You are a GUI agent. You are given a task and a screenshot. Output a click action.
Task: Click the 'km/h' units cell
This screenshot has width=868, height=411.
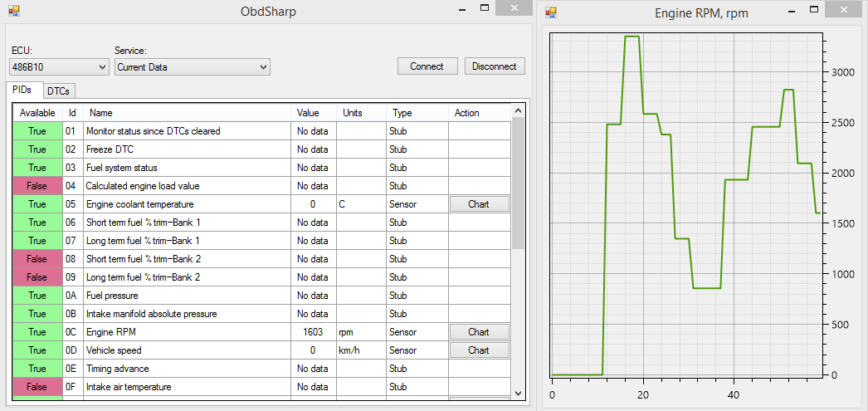(x=361, y=350)
